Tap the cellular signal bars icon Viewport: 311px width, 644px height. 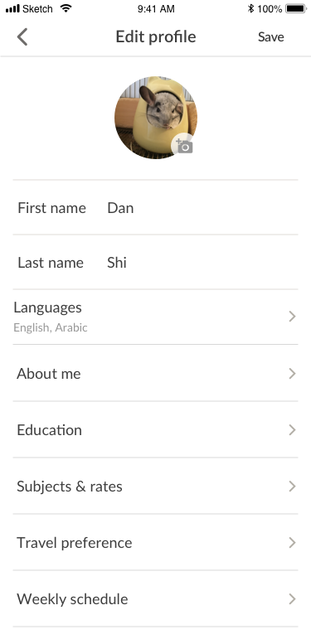(12, 8)
